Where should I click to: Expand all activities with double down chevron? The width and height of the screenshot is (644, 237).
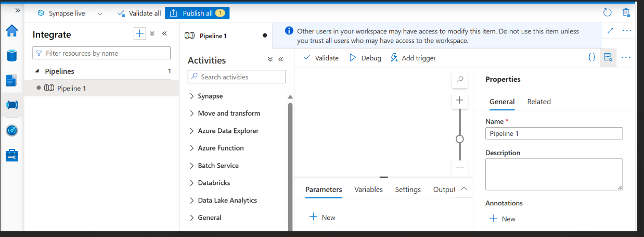tap(270, 59)
